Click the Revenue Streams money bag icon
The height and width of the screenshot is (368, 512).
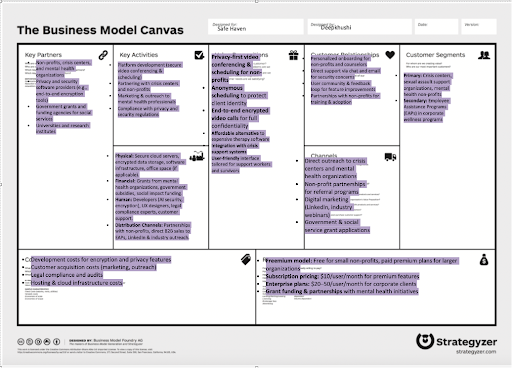(484, 259)
